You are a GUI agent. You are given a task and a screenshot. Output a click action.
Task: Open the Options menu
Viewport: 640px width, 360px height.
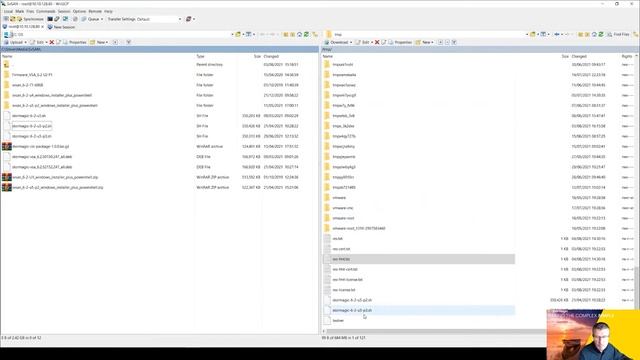[79, 11]
